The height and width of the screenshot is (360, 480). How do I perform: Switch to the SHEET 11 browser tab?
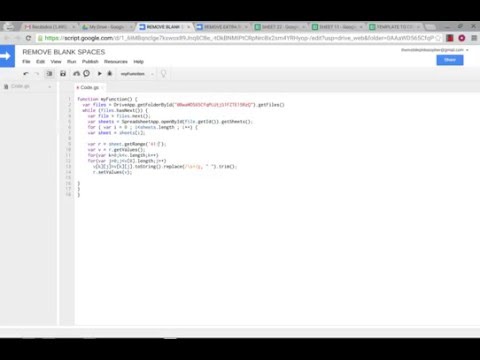337,27
